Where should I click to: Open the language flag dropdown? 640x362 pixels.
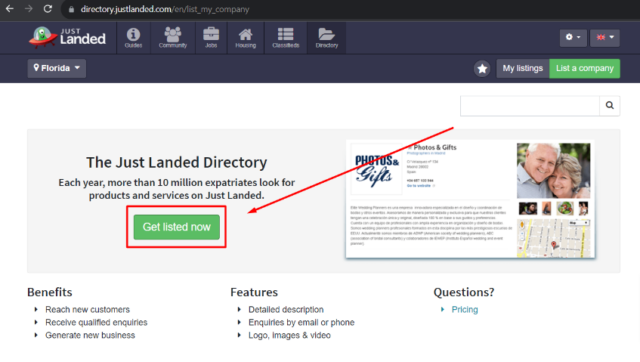[x=605, y=38]
